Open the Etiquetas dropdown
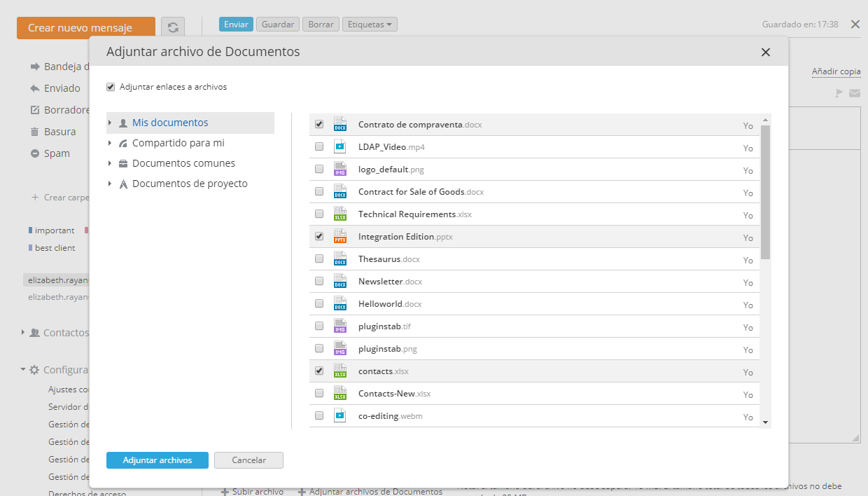The height and width of the screenshot is (496, 868). tap(370, 25)
